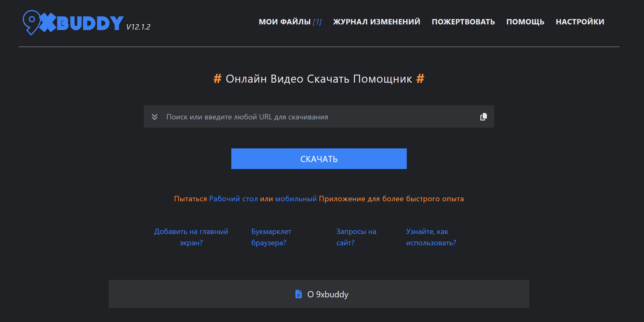Click the Добавить на главный экран? link
The height and width of the screenshot is (322, 644).
click(192, 237)
